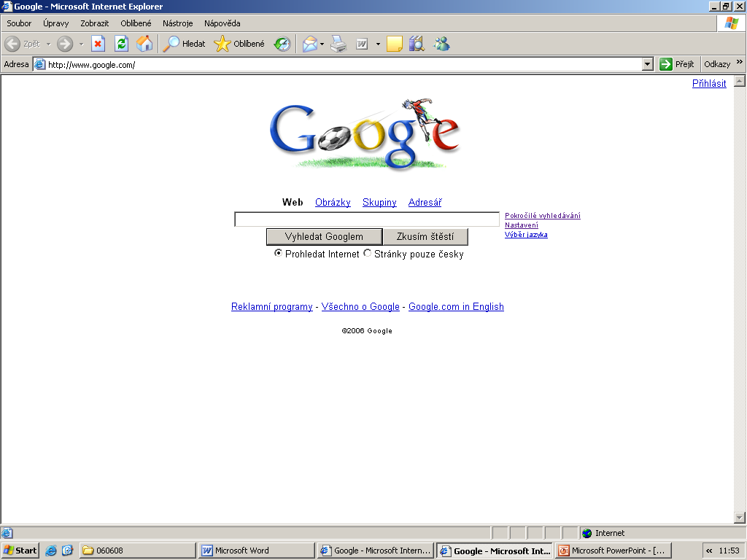Open the Research books icon
The width and height of the screenshot is (747, 560).
point(417,44)
